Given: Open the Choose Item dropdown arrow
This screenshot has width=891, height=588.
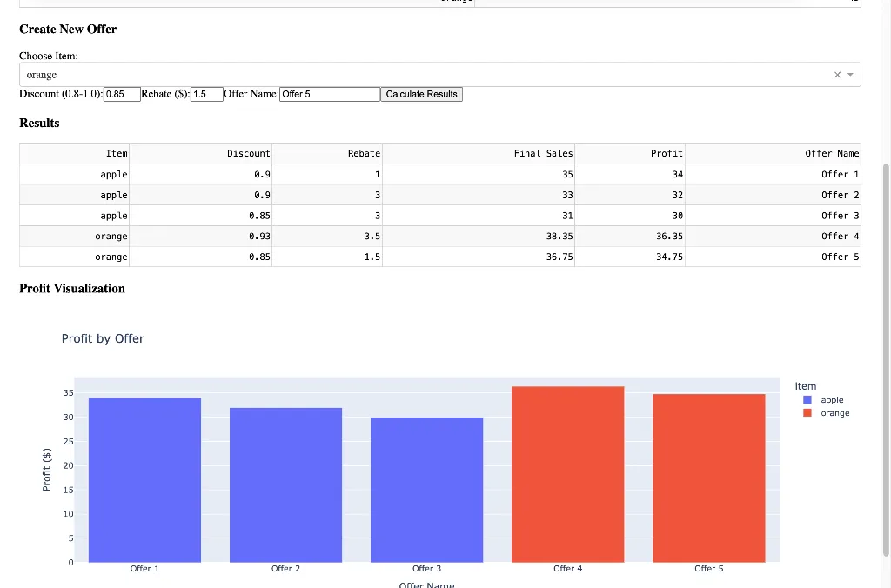Looking at the screenshot, I should click(x=850, y=75).
